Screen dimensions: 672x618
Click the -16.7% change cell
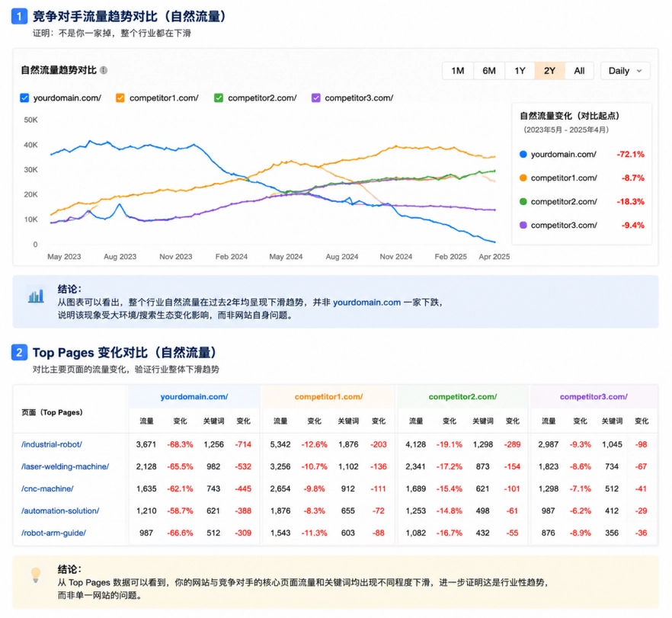[450, 533]
